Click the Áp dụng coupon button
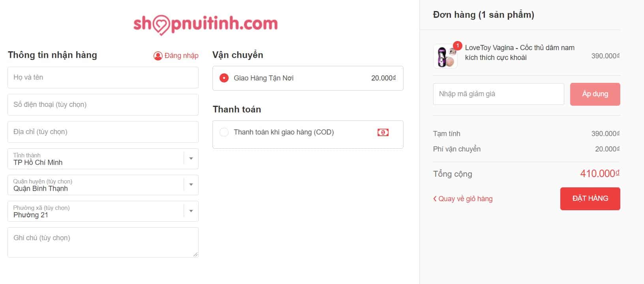 click(595, 94)
